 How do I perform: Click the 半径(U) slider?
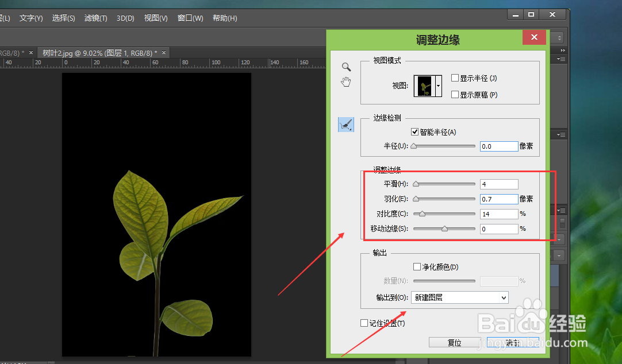pos(444,146)
